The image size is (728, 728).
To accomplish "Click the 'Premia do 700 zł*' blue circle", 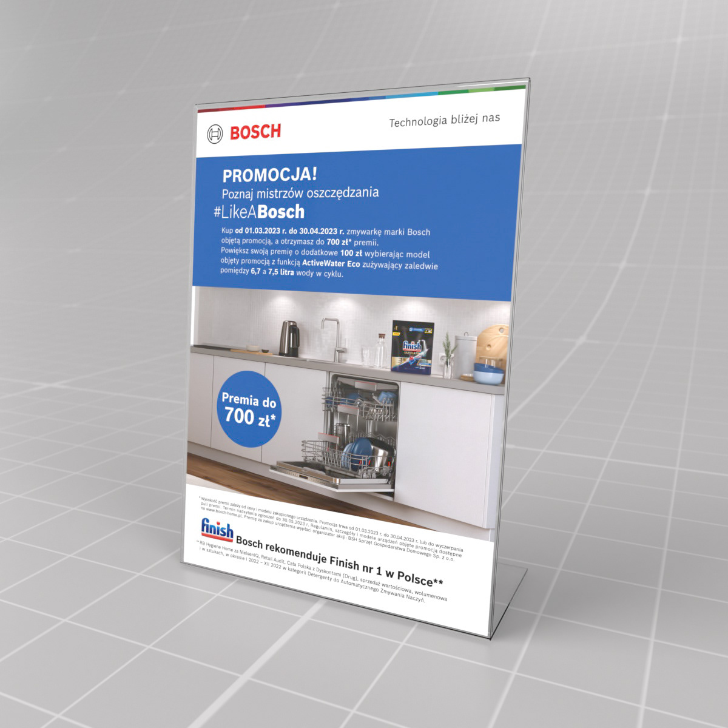I will click(x=249, y=409).
